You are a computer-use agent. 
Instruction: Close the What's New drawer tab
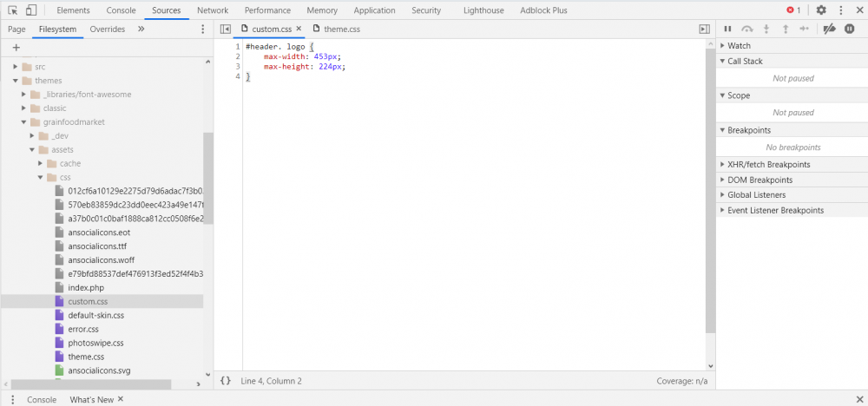point(120,399)
